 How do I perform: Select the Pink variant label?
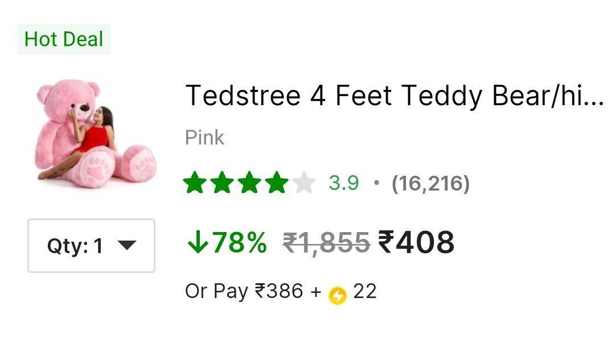pyautogui.click(x=204, y=138)
